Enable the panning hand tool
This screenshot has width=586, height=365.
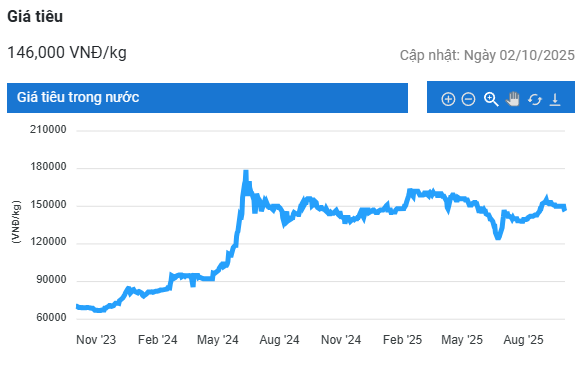(x=513, y=99)
